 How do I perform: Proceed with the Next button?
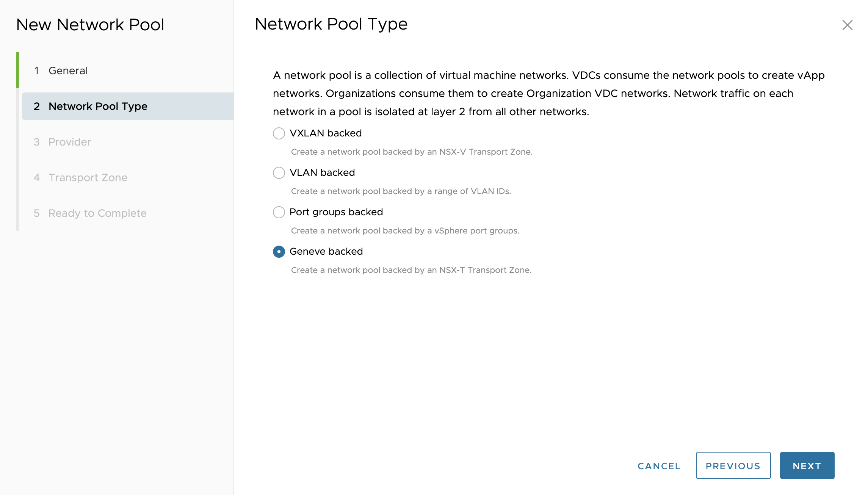click(x=807, y=466)
